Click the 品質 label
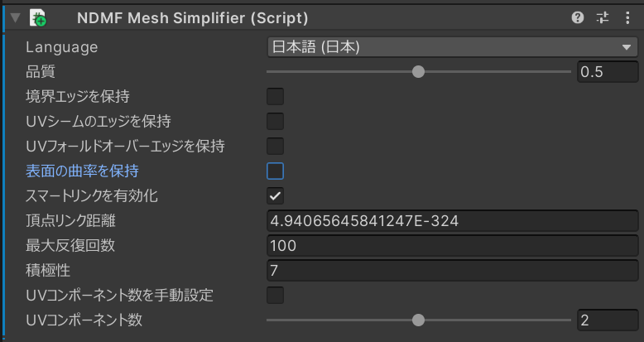Image resolution: width=644 pixels, height=342 pixels. click(x=41, y=72)
